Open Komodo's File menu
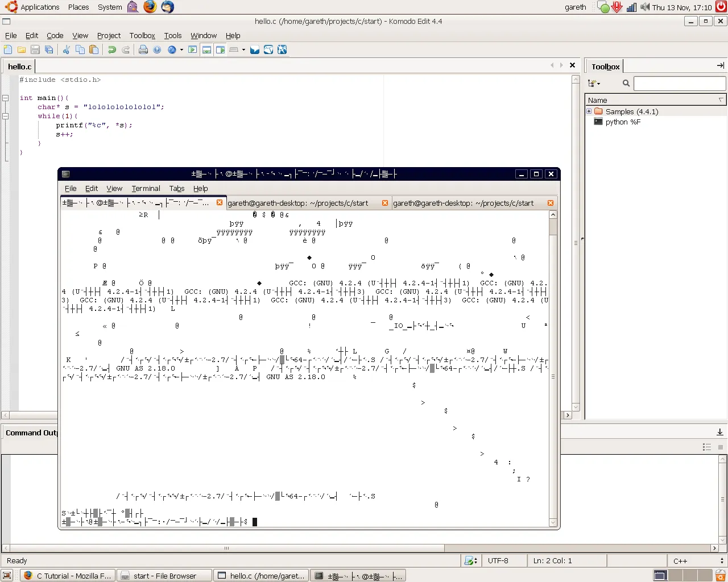 pyautogui.click(x=11, y=35)
